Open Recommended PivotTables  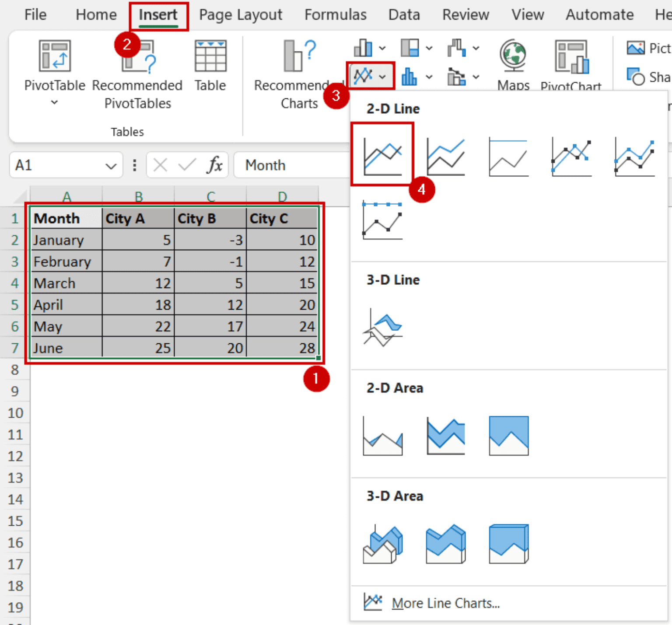point(137,72)
